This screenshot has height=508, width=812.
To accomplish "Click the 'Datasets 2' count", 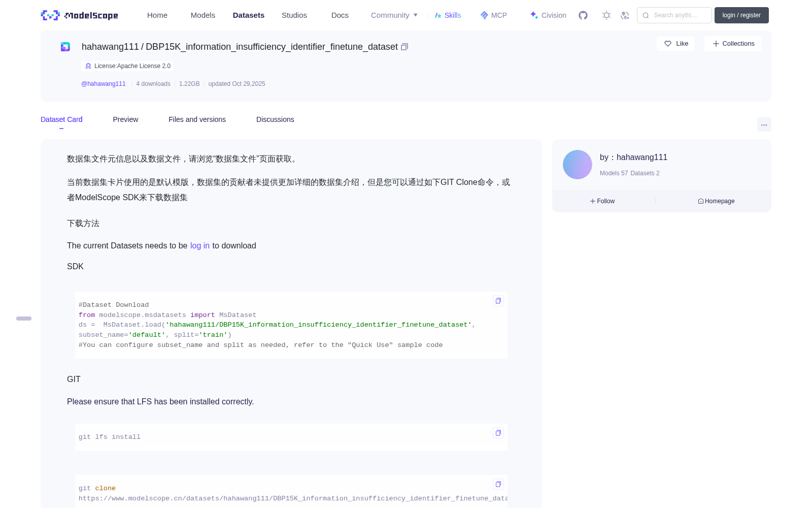I will point(645,173).
